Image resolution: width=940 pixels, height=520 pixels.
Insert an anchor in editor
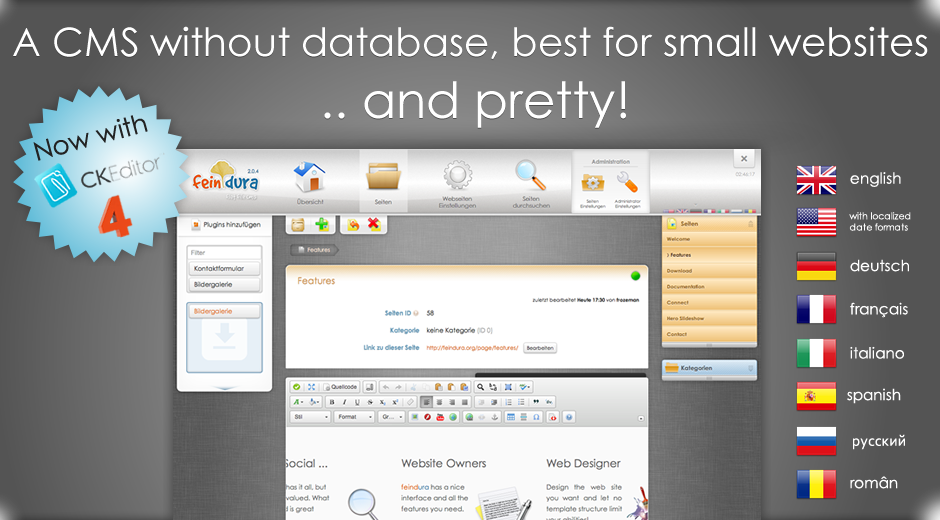tap(495, 417)
